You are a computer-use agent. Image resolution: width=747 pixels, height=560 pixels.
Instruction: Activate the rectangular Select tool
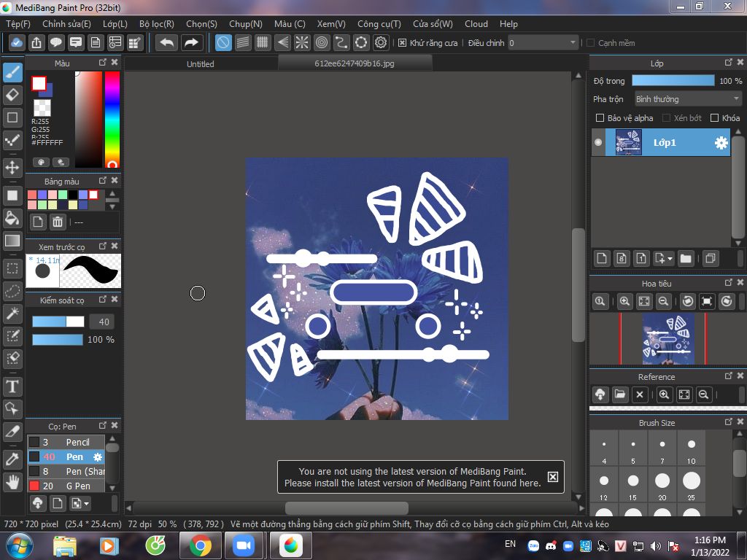tap(13, 269)
